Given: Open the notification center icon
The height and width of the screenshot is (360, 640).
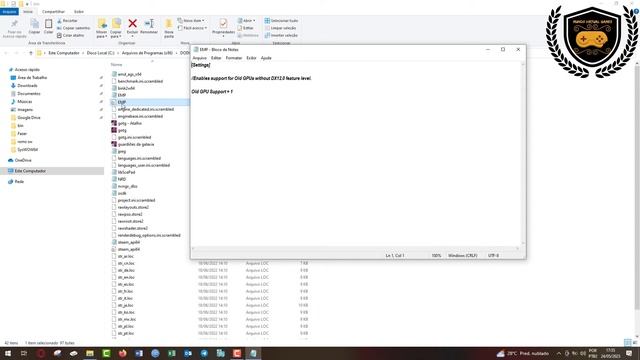Looking at the screenshot, I should 629,353.
